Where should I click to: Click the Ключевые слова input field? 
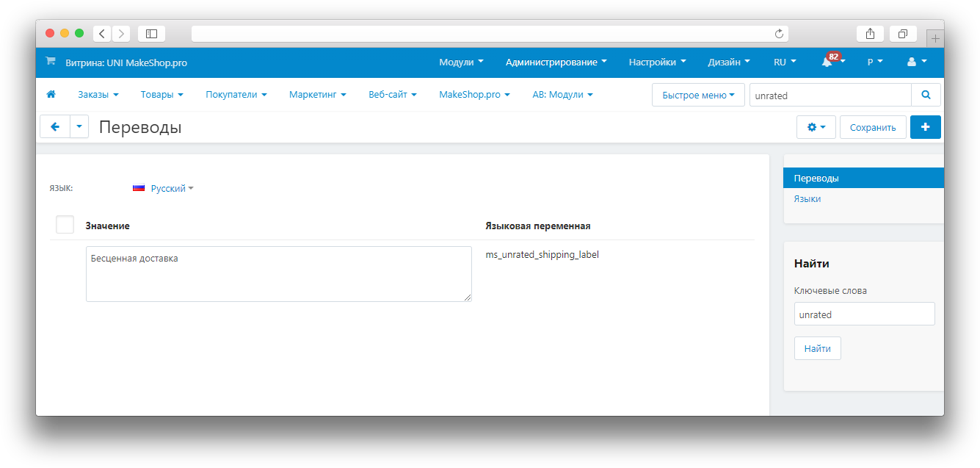coord(864,314)
